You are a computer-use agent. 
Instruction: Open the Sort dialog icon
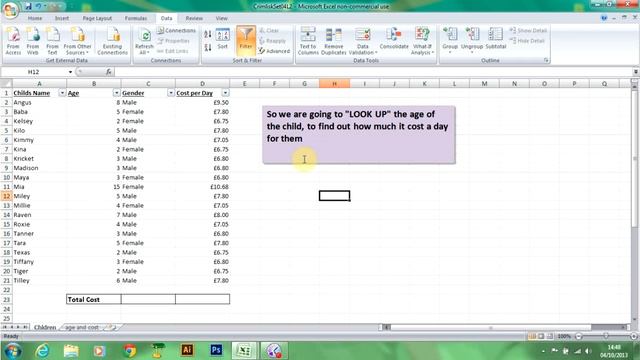(222, 39)
